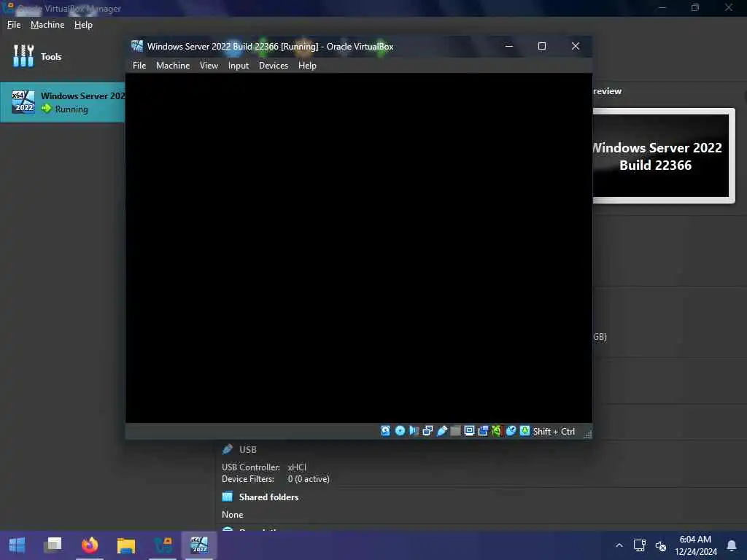Click the recording indicator in VM status bar
Image resolution: width=747 pixels, height=560 pixels.
point(483,431)
